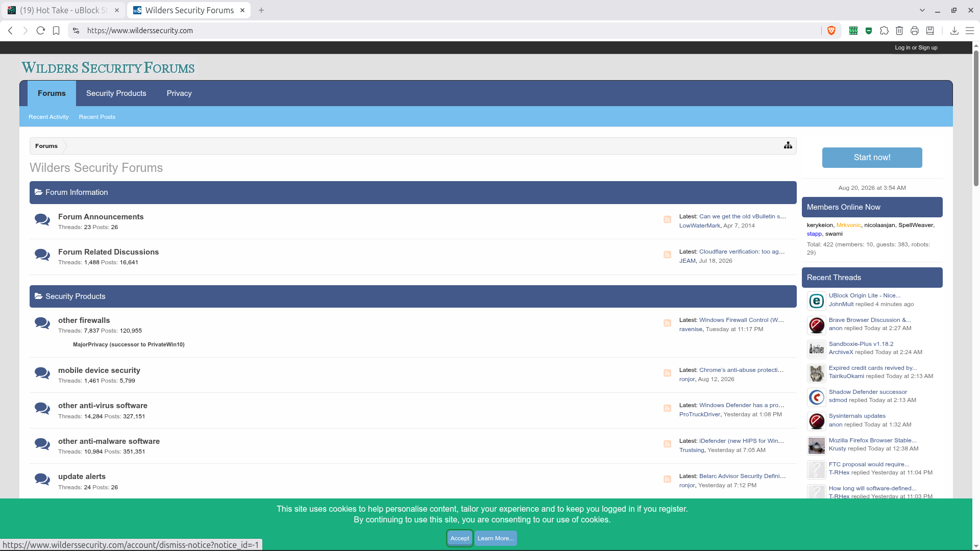Open the Security Products navigation tab
The height and width of the screenshot is (551, 980).
pyautogui.click(x=116, y=93)
